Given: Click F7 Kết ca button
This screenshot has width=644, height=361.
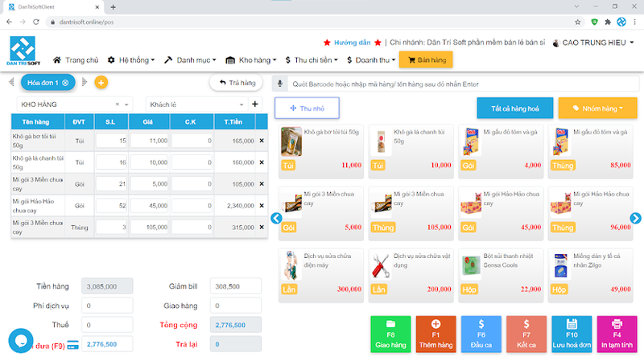Looking at the screenshot, I should [526, 334].
